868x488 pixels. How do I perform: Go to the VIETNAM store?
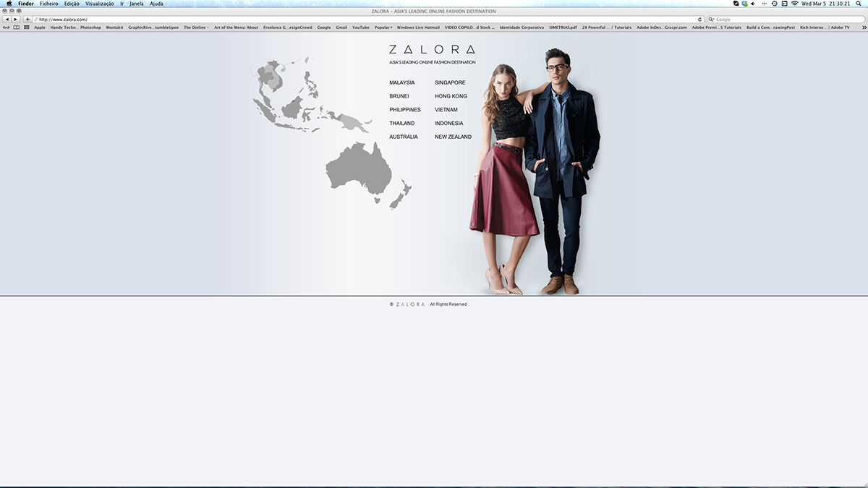click(x=446, y=110)
